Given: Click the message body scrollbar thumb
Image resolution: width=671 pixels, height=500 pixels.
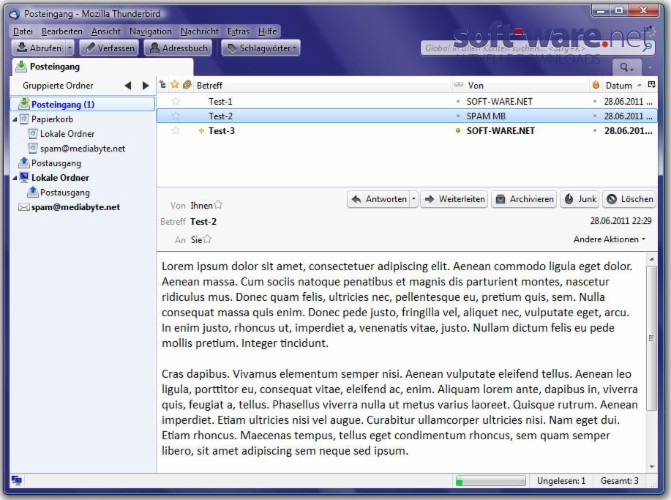Looking at the screenshot, I should pyautogui.click(x=651, y=338).
